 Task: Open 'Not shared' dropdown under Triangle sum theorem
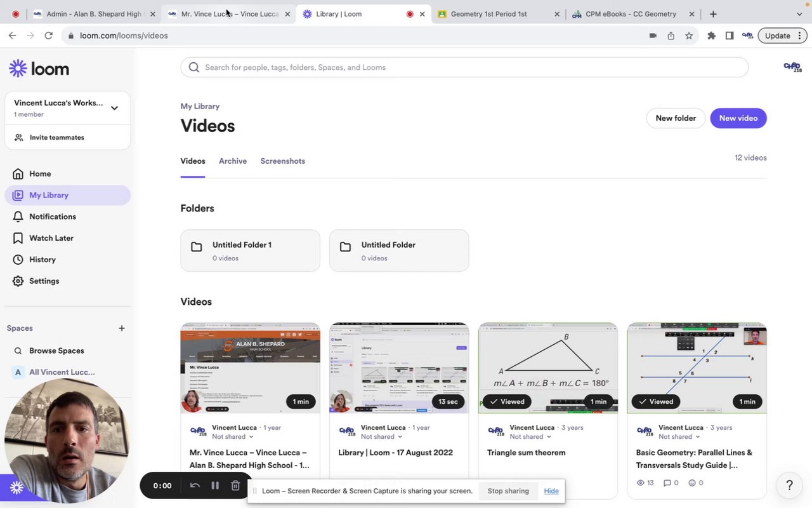pyautogui.click(x=530, y=437)
